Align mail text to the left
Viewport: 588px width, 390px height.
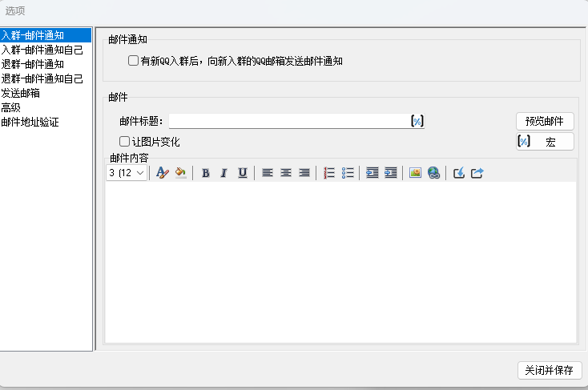pos(268,173)
